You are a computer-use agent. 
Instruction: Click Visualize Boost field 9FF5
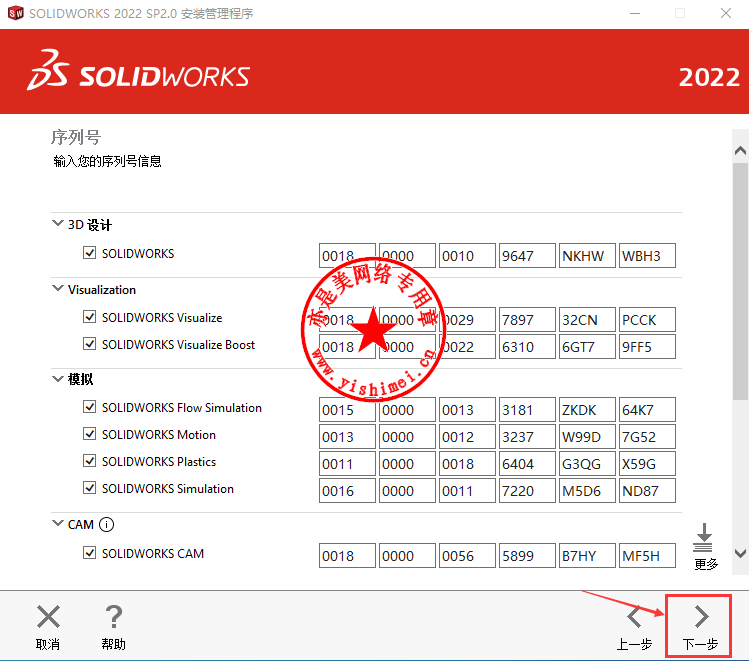pos(647,347)
